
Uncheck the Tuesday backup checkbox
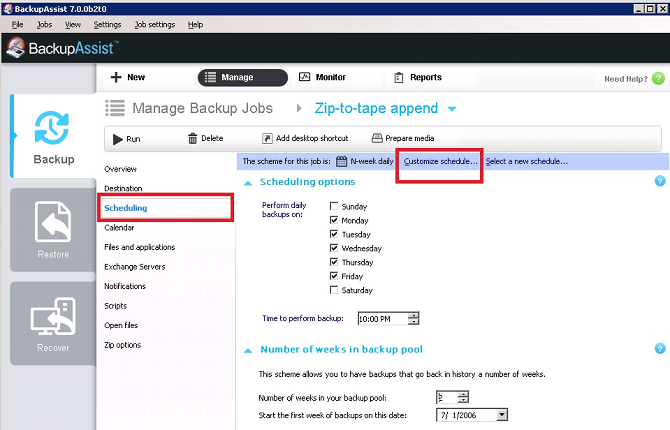(334, 234)
